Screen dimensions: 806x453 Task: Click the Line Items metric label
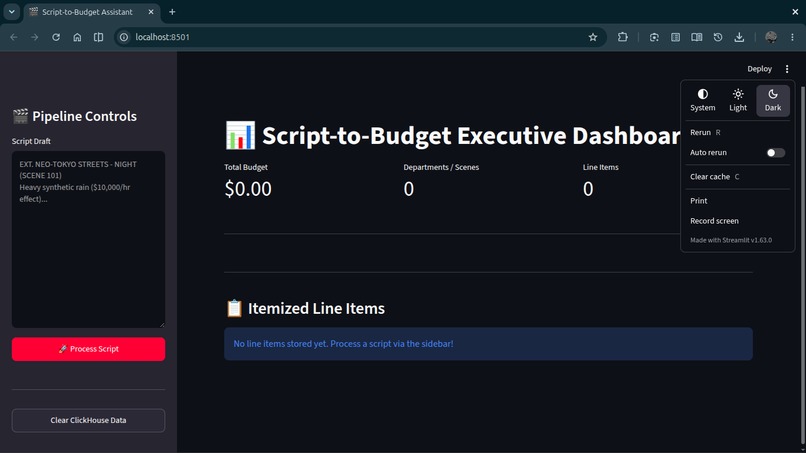[600, 167]
